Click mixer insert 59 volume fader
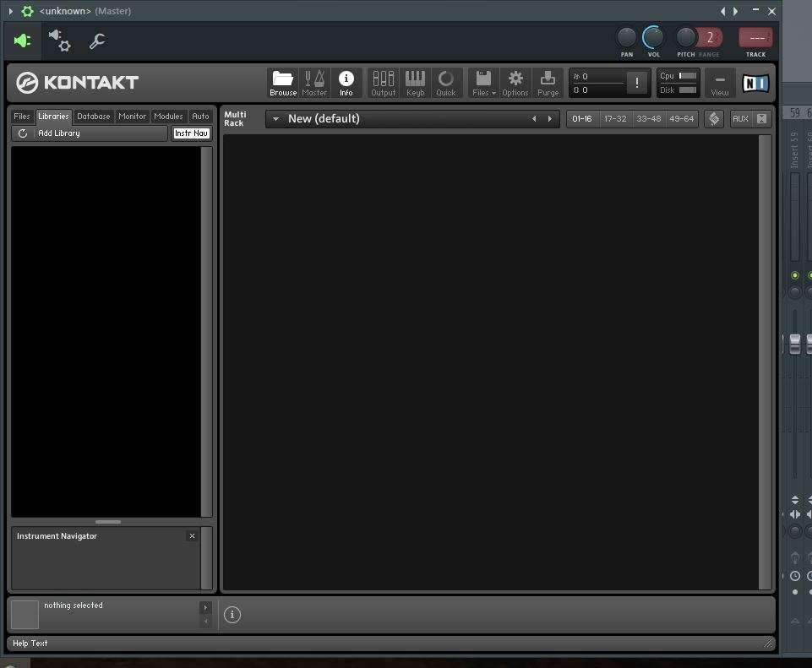 click(795, 344)
